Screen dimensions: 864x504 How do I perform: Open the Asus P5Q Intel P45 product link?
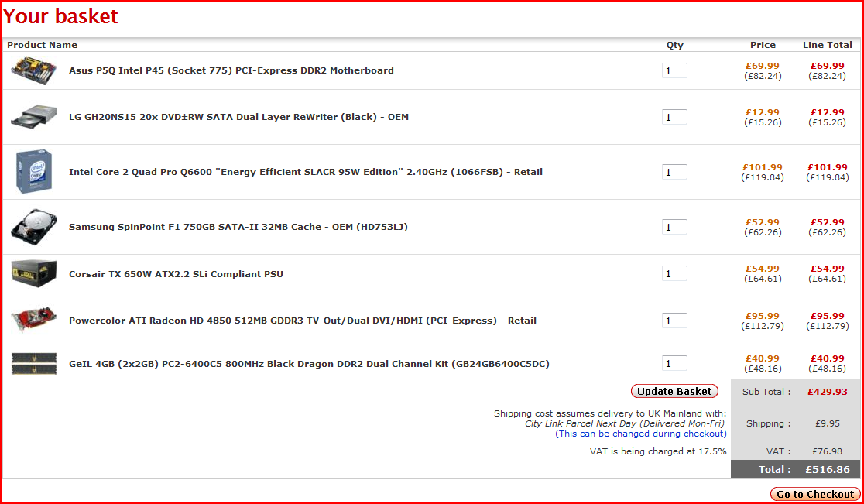(231, 70)
